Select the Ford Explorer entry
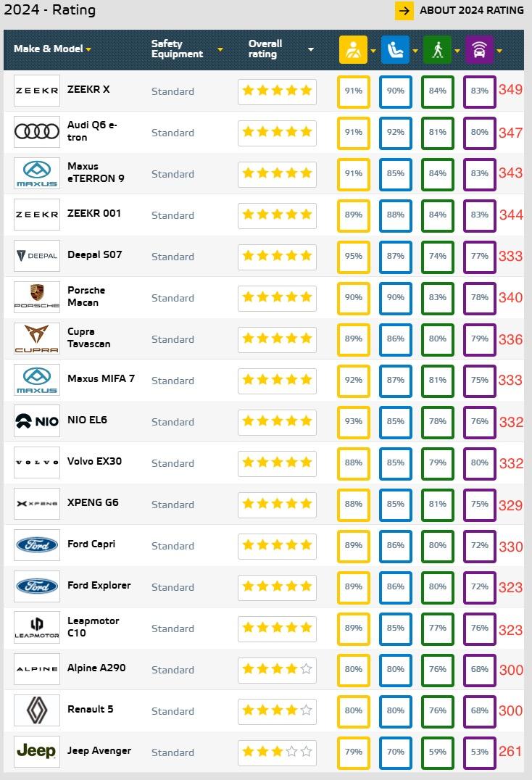This screenshot has width=532, height=780. click(99, 585)
